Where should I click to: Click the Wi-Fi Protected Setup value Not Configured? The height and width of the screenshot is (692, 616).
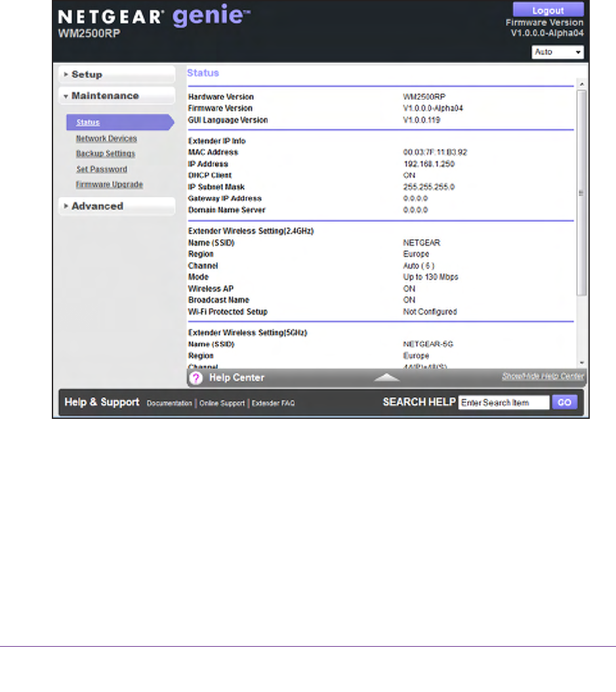(430, 312)
